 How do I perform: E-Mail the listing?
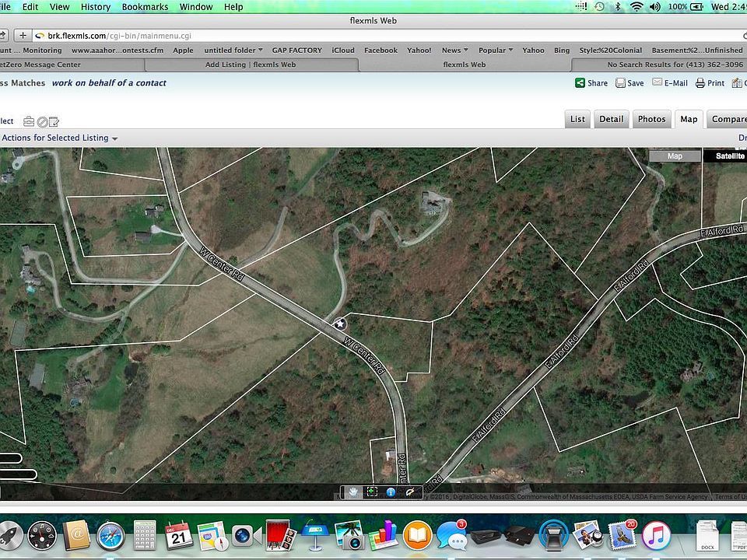coord(669,83)
